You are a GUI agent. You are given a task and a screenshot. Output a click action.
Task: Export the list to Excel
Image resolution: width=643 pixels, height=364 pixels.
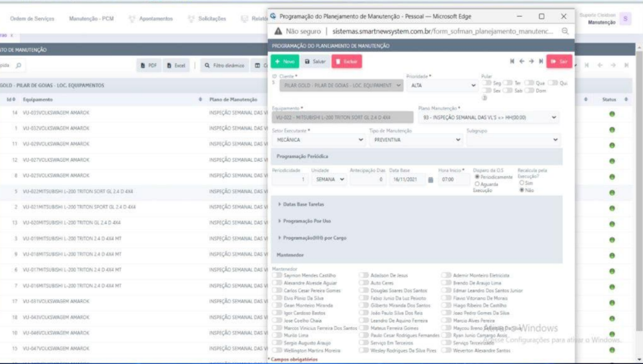(175, 65)
